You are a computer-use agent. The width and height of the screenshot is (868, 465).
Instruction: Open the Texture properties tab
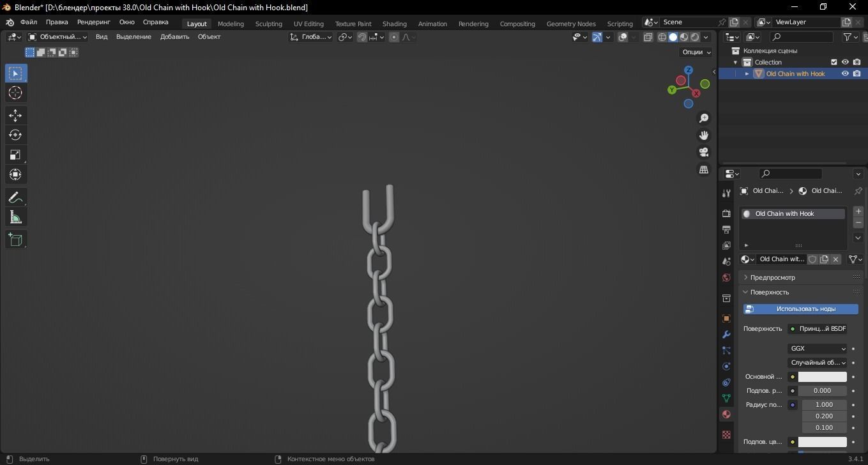(726, 435)
